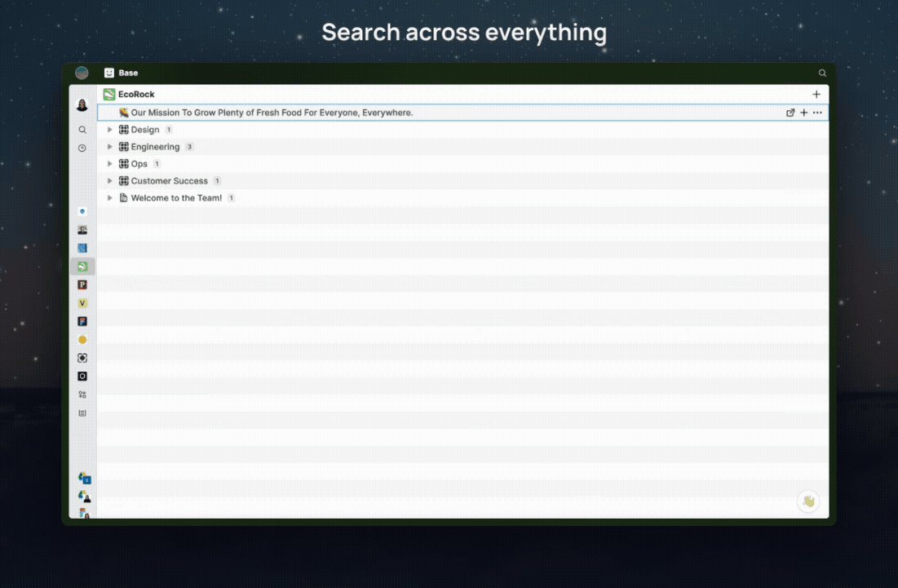
Task: Open mission row in new window icon
Action: (x=790, y=113)
